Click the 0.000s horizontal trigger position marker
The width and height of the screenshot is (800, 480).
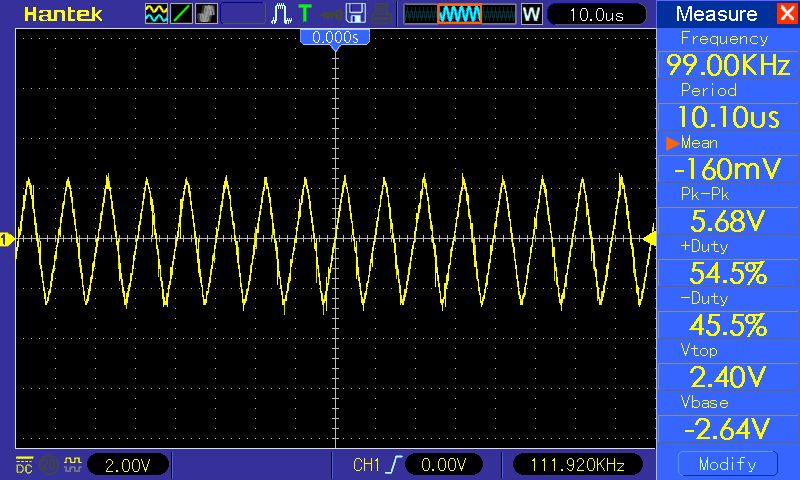(x=335, y=38)
